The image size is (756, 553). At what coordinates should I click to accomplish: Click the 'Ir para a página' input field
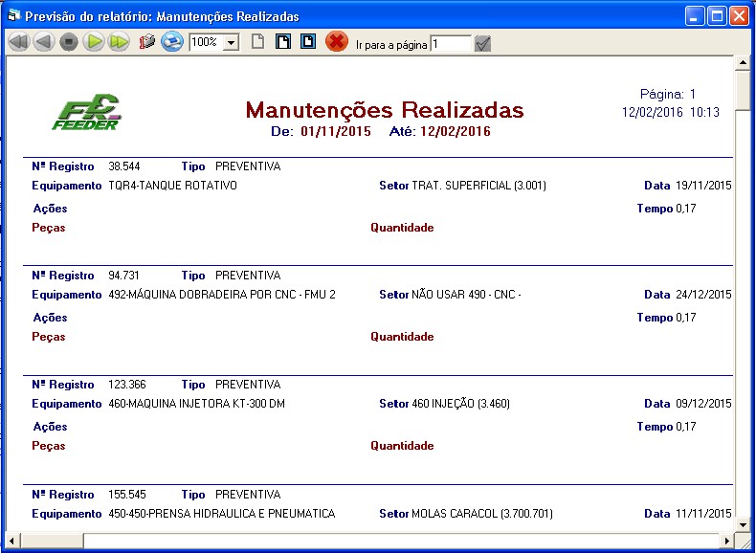[x=451, y=44]
